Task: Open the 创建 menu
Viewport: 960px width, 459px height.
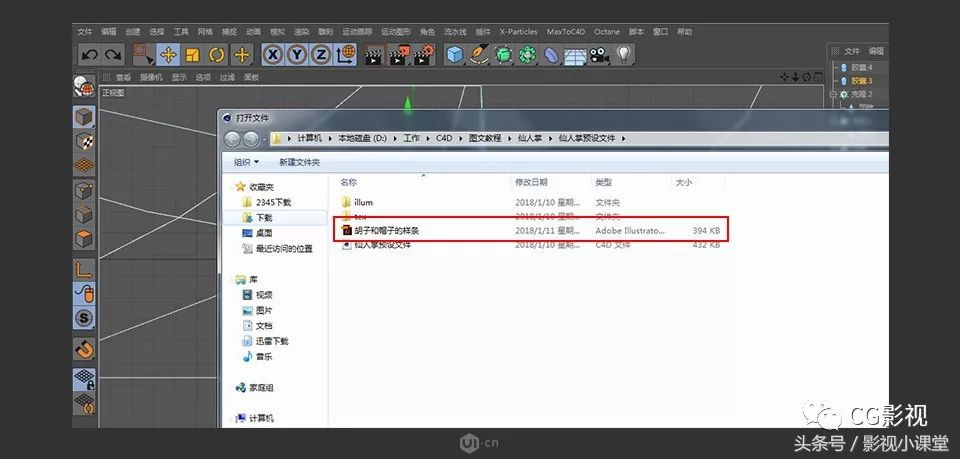Action: click(133, 32)
